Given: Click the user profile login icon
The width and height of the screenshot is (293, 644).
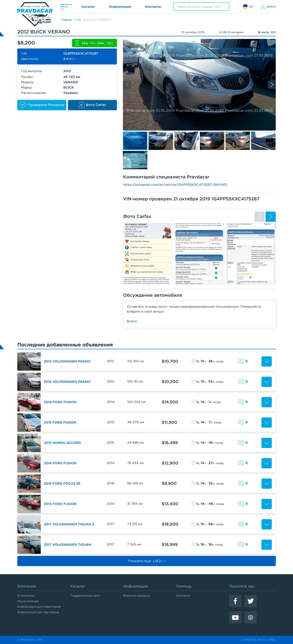Looking at the screenshot, I should coord(263,7).
